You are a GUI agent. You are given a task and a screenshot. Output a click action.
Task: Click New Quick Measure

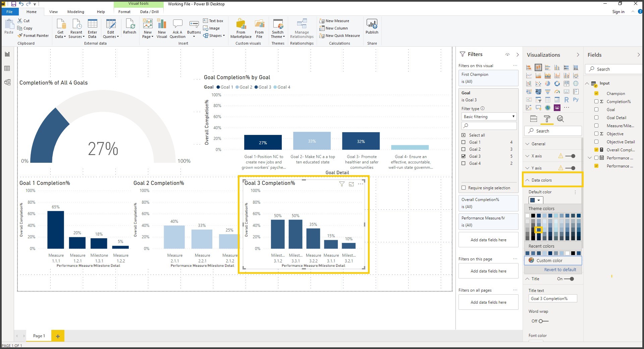339,36
